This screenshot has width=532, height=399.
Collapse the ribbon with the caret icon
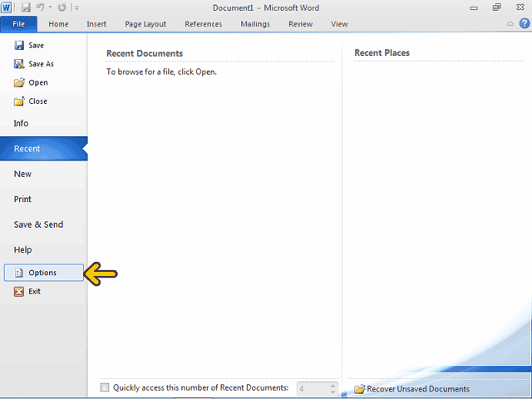pyautogui.click(x=510, y=24)
